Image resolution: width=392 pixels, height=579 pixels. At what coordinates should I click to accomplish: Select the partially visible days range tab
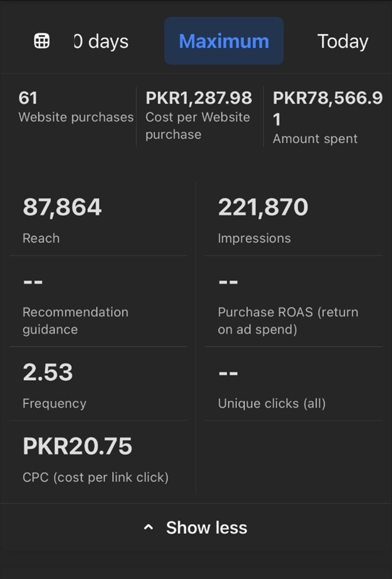(x=101, y=41)
